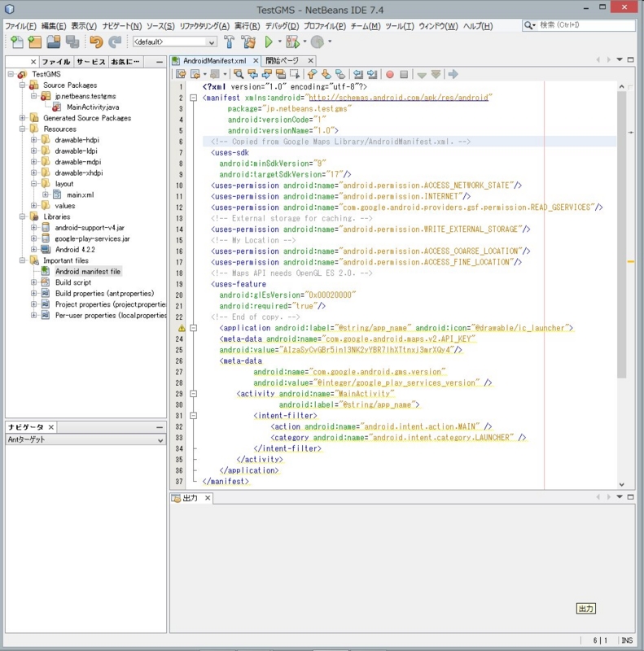The width and height of the screenshot is (644, 651).
Task: Close the AndroidManifest.xml tab
Action: point(256,60)
